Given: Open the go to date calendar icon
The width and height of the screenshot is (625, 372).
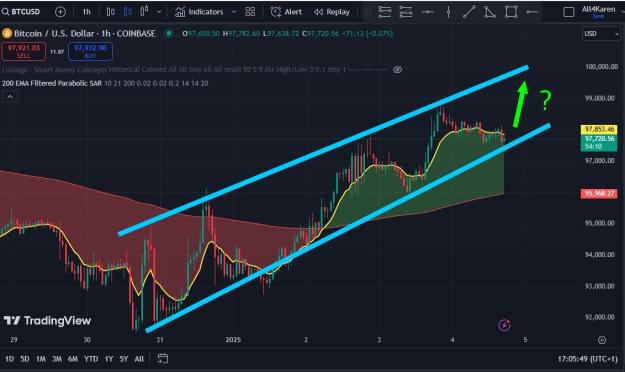Looking at the screenshot, I should click(162, 358).
